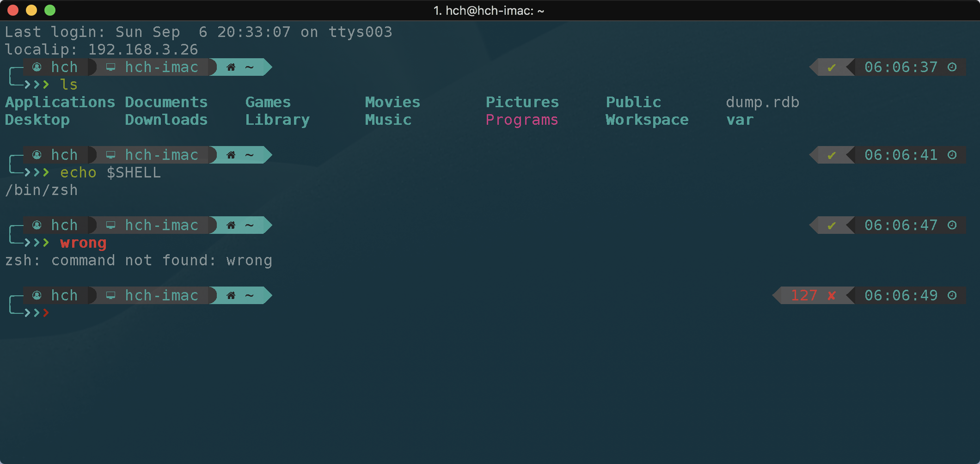The height and width of the screenshot is (464, 980).
Task: Click the monitor icon in the 06:06:47 prompt
Action: 110,225
